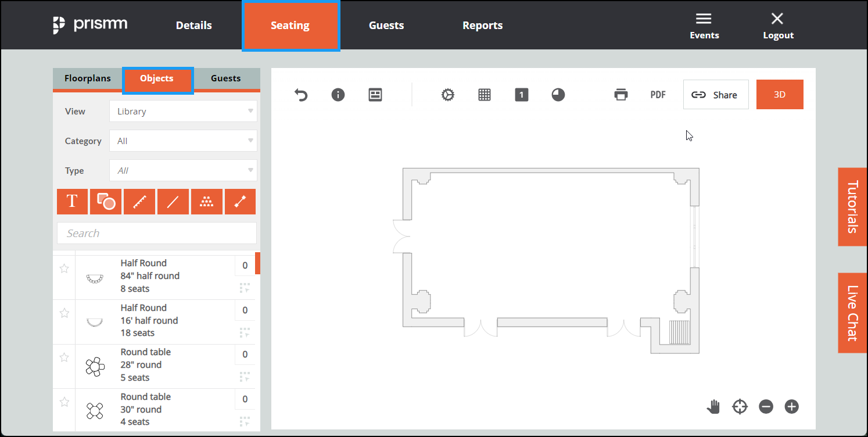Click quantity field for 28" round table

point(245,354)
